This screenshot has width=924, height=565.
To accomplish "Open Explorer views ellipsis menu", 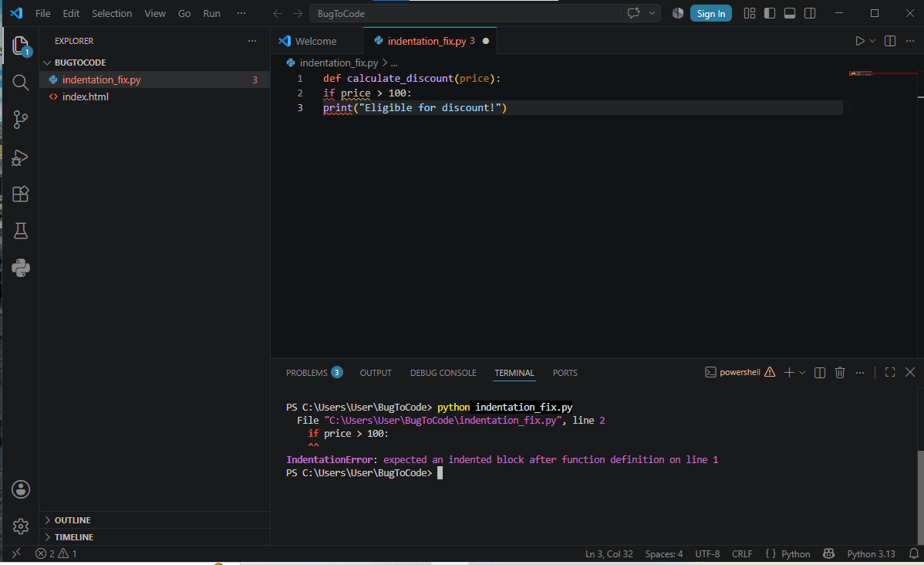I will click(x=252, y=41).
